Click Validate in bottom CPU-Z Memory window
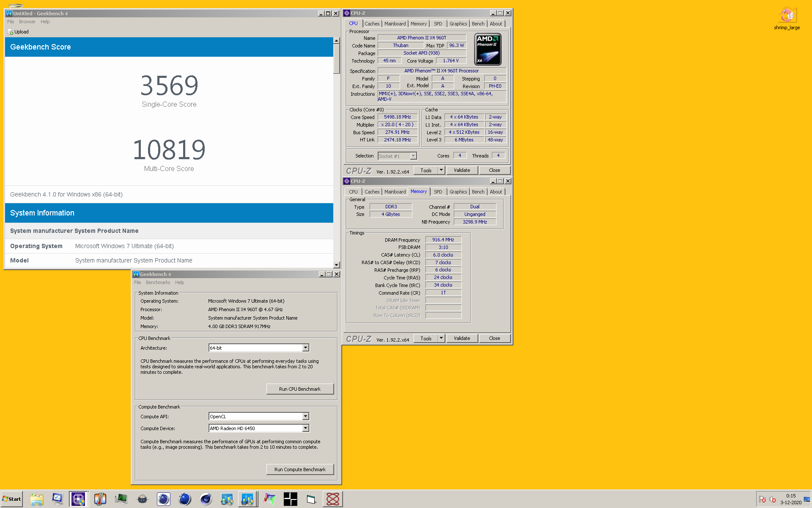The height and width of the screenshot is (508, 812). coord(462,338)
